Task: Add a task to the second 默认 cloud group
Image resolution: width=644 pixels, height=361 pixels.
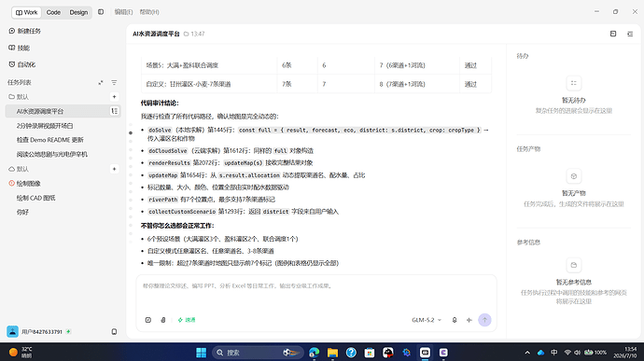Action: click(114, 169)
